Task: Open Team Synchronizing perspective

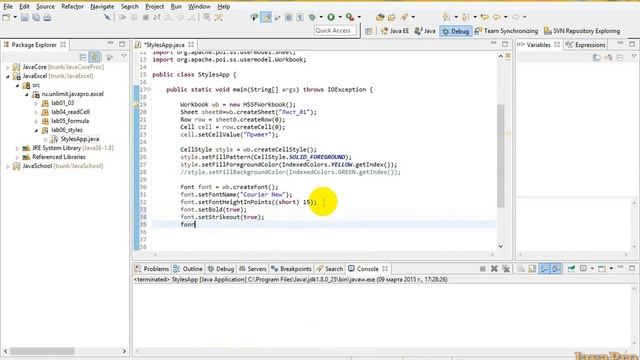Action: click(x=506, y=31)
